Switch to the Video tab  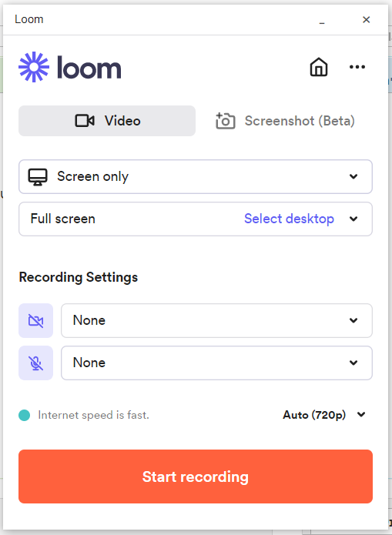[x=107, y=121]
